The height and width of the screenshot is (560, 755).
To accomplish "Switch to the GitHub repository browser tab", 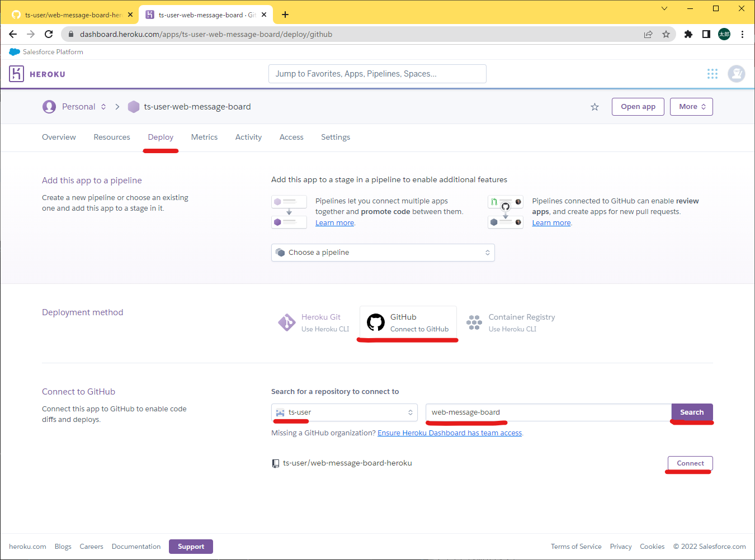I will pyautogui.click(x=73, y=15).
